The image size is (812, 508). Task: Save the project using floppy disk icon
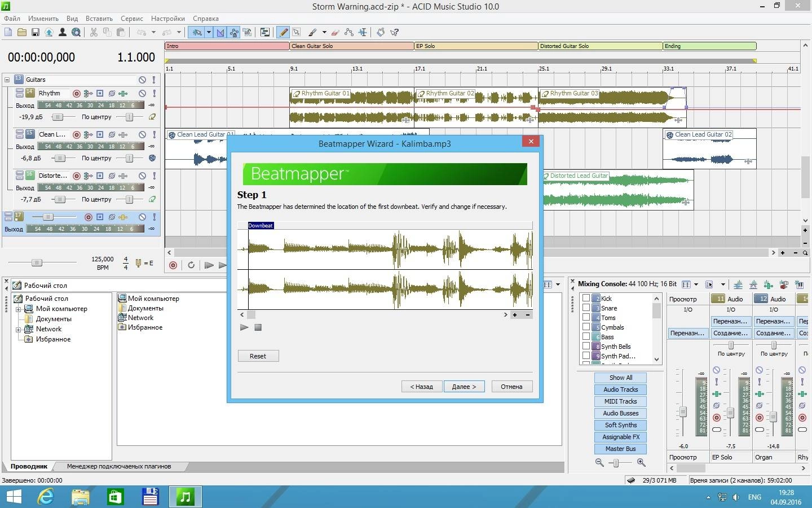click(x=35, y=32)
